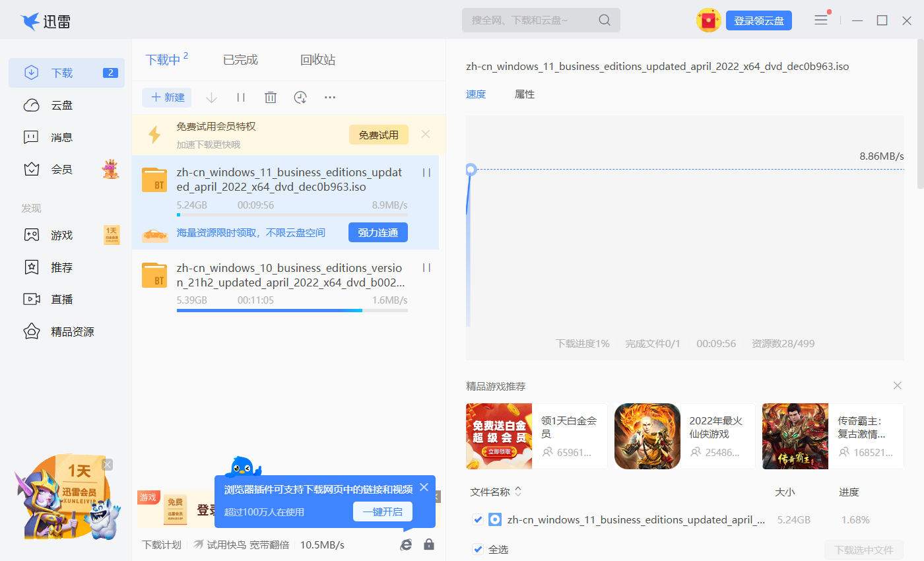Pause the Windows 10 ISO download
Screen dimensions: 924x561
(426, 268)
